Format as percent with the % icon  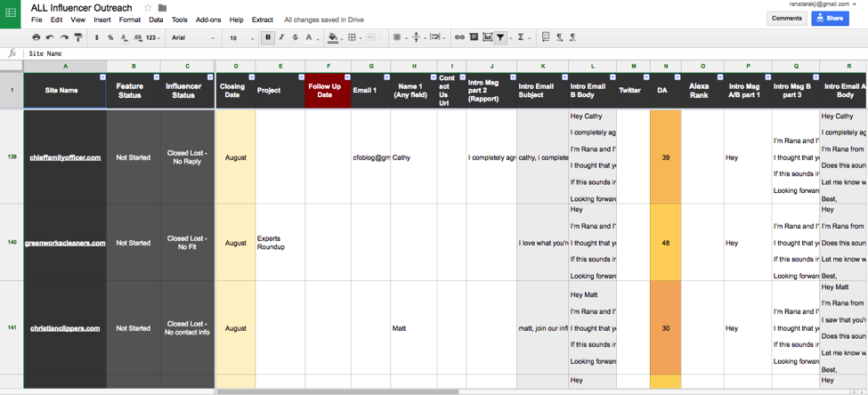[x=110, y=37]
